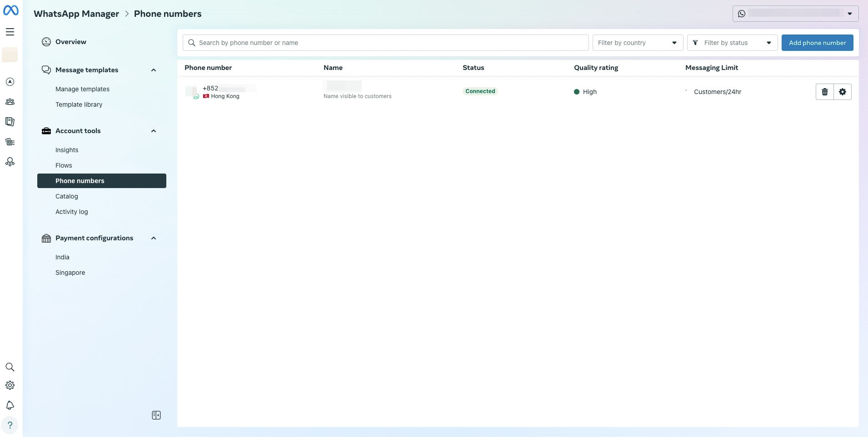
Task: Click the Overview gauge icon
Action: click(x=46, y=42)
